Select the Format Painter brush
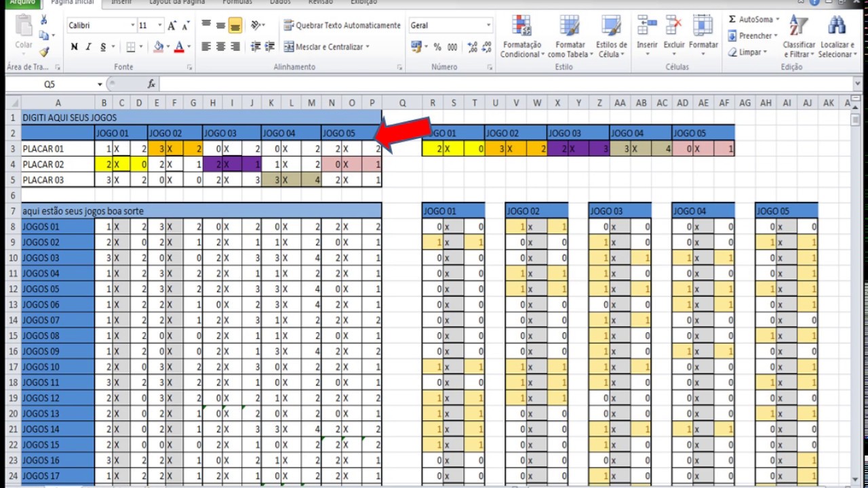 coord(45,52)
